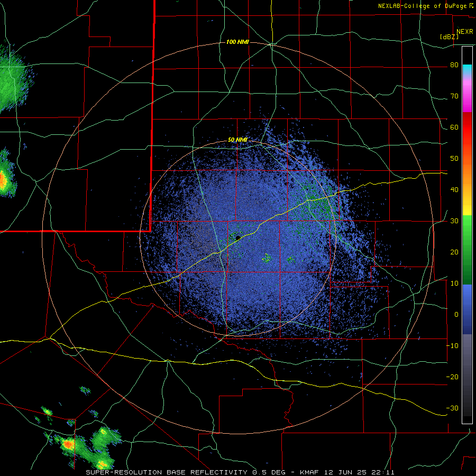The height and width of the screenshot is (476, 476).
Task: Click the 70 value on dBZ scale
Action: [454, 96]
